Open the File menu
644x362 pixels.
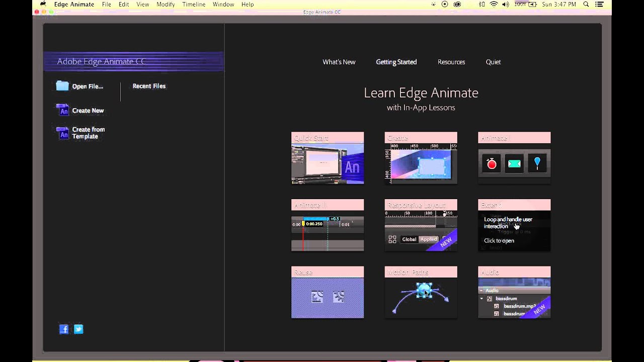coord(107,4)
